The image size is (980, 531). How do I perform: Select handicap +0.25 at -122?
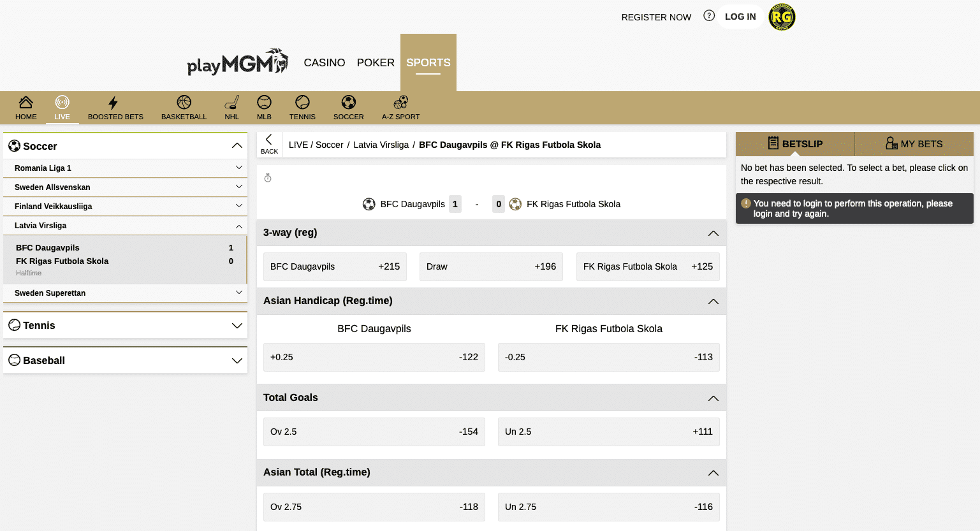pyautogui.click(x=374, y=357)
